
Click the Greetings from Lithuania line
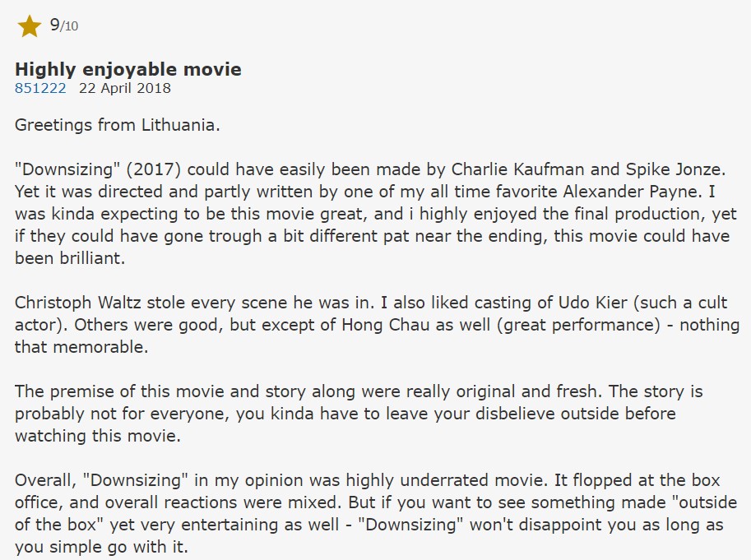pos(118,126)
